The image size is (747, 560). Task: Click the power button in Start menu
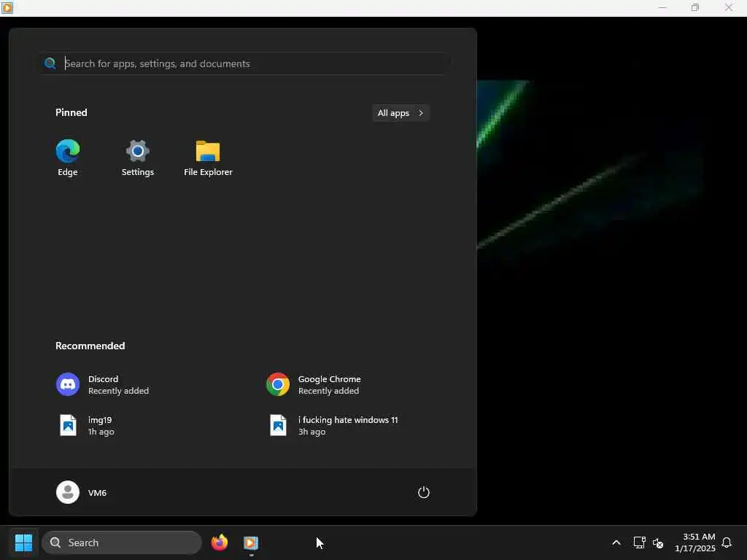(x=424, y=492)
